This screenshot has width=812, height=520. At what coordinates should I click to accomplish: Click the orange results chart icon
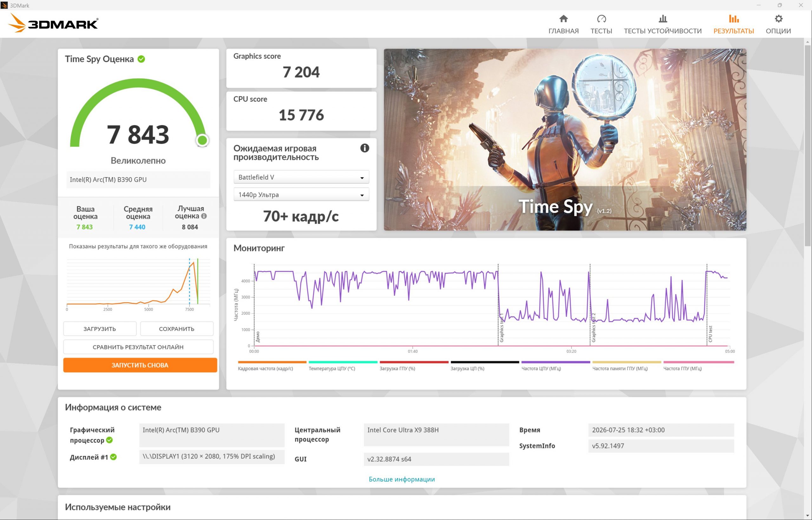click(x=734, y=18)
